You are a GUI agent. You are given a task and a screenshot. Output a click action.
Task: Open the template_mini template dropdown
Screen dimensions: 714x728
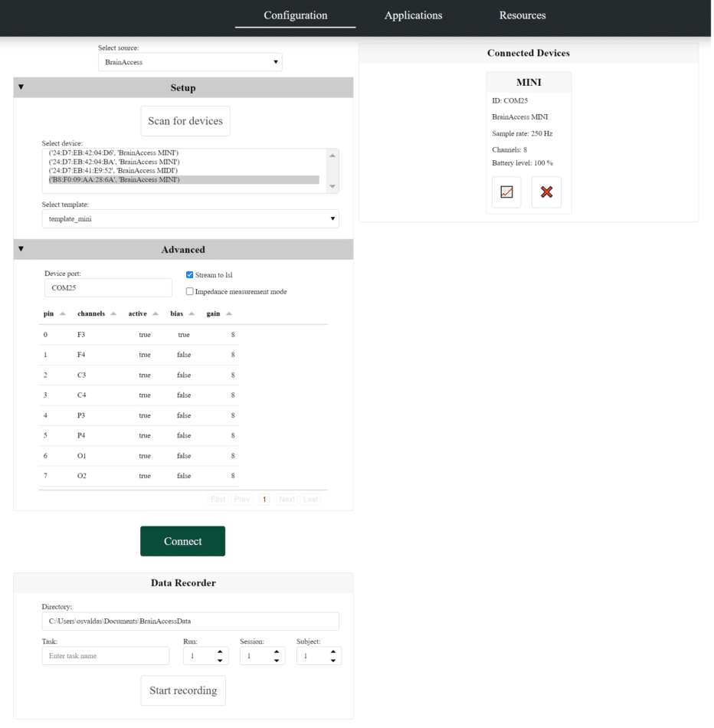(189, 218)
